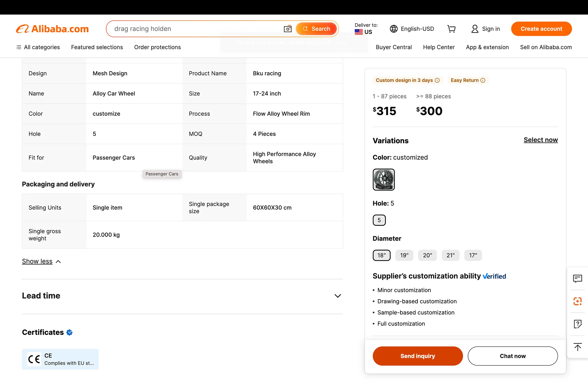Select the customized wheel color thumbnail
Image resolution: width=588 pixels, height=382 pixels.
(x=384, y=179)
